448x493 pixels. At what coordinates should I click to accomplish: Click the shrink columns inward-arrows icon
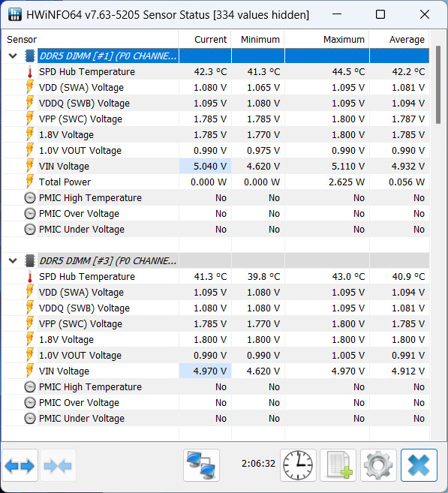click(59, 466)
